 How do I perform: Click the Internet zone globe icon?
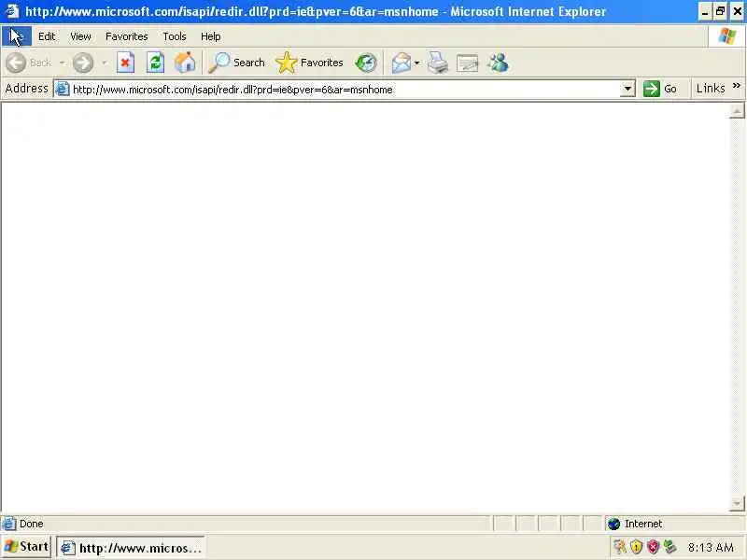click(613, 524)
